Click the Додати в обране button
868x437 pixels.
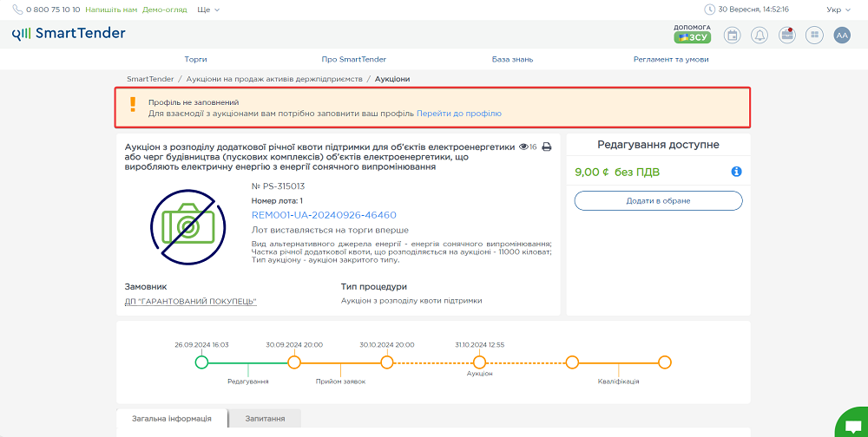(x=658, y=200)
